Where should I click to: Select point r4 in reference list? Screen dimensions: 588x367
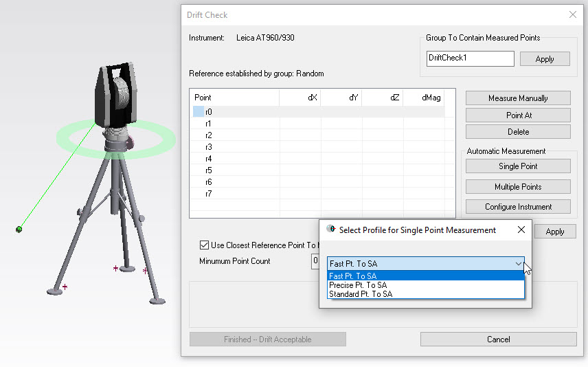pyautogui.click(x=209, y=159)
